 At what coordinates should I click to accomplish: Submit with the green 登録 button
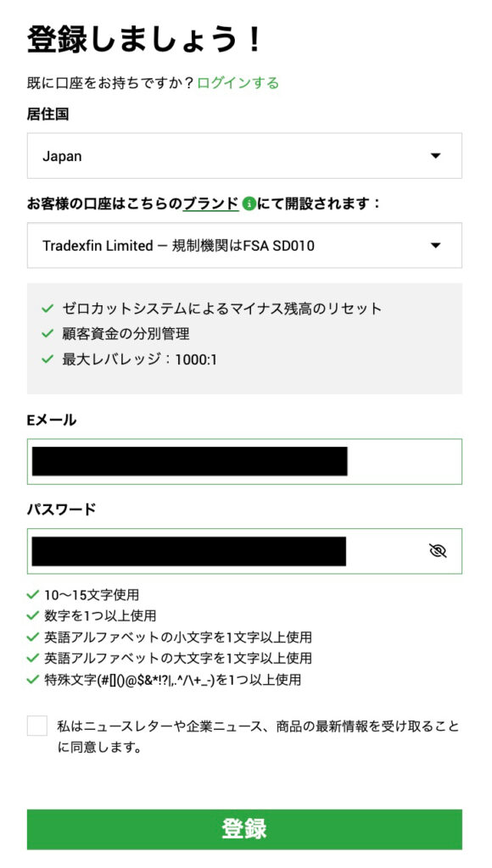(244, 829)
